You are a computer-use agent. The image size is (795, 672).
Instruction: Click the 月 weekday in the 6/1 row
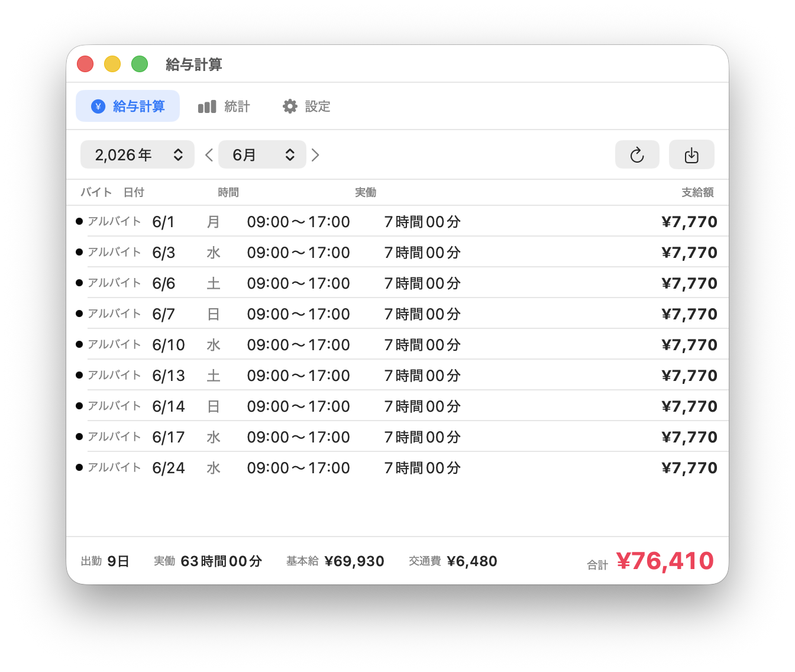click(214, 222)
